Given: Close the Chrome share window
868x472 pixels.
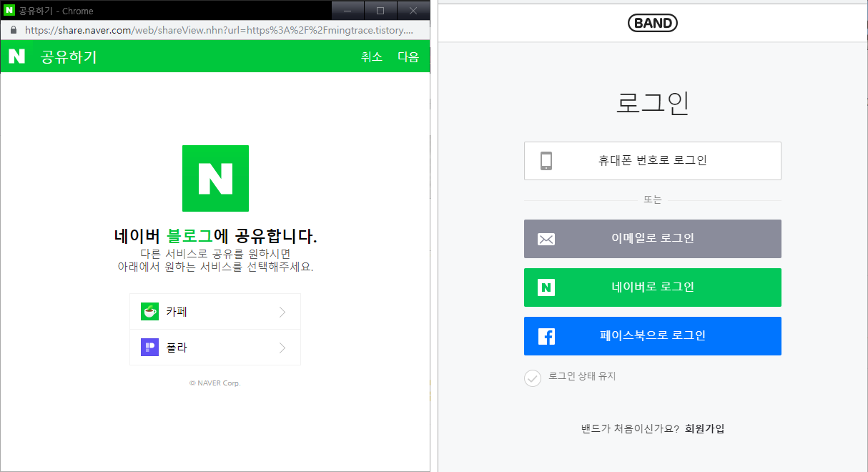Looking at the screenshot, I should tap(413, 11).
